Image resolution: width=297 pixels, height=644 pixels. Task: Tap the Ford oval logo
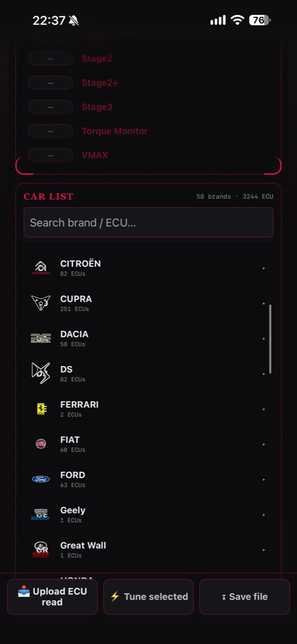pyautogui.click(x=40, y=479)
